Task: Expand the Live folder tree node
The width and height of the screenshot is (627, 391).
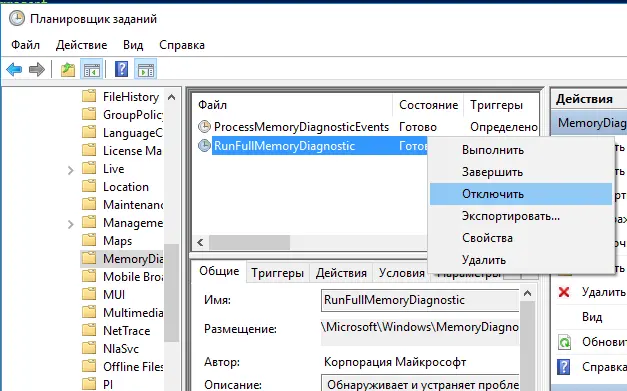Action: click(71, 170)
